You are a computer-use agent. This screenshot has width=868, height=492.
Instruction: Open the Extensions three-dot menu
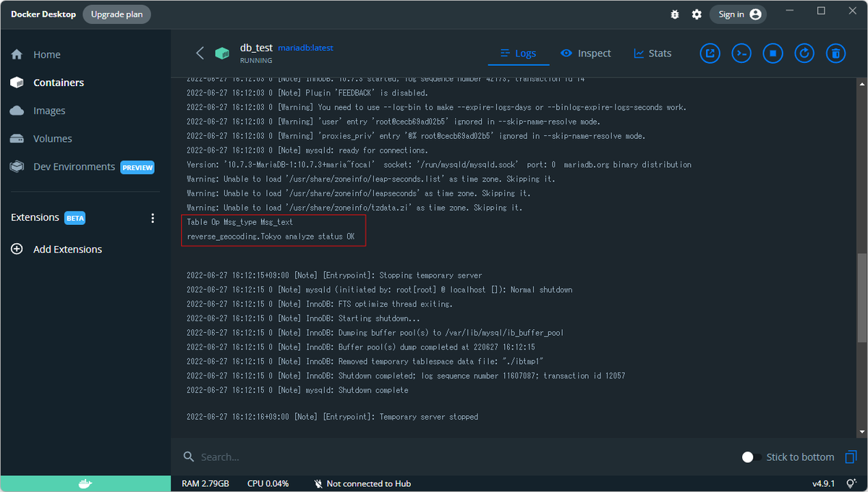point(152,218)
